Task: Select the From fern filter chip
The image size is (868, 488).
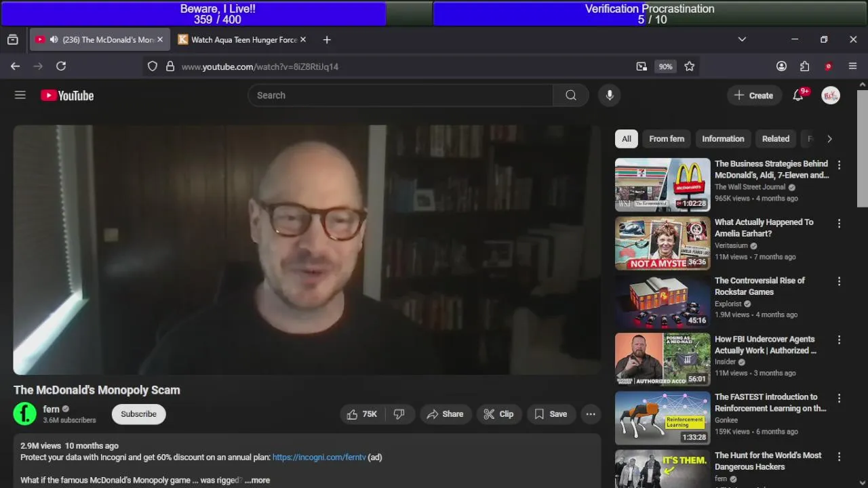Action: tap(667, 139)
